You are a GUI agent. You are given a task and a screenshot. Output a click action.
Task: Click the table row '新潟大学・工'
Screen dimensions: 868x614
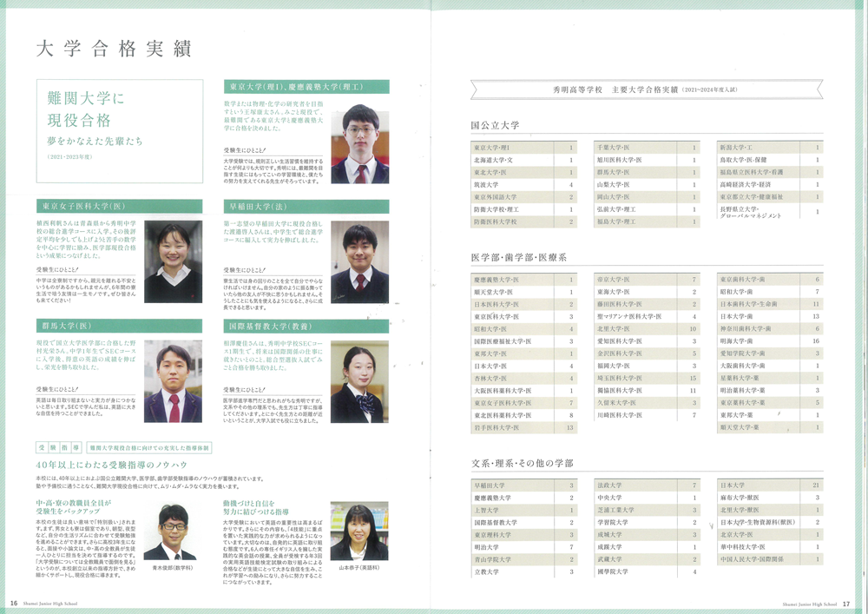tap(770, 148)
